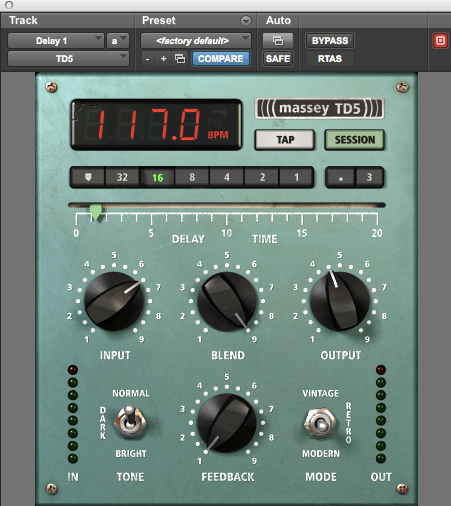Select the 16 note division

pyautogui.click(x=157, y=177)
